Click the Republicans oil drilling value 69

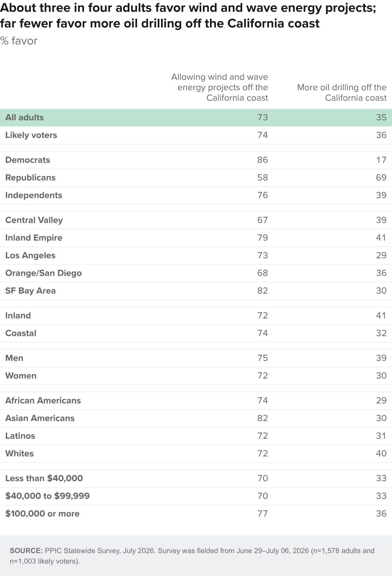coord(381,178)
